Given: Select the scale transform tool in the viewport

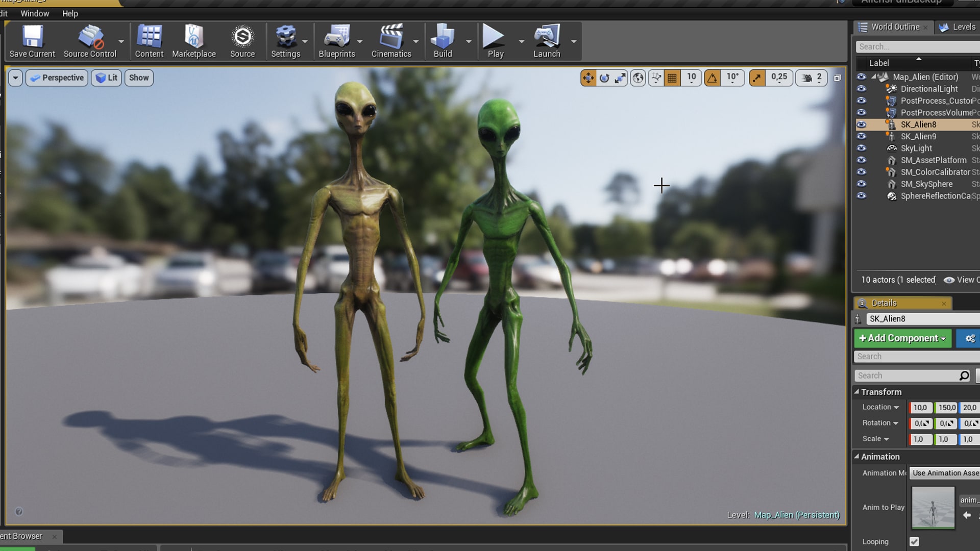Looking at the screenshot, I should click(x=621, y=78).
